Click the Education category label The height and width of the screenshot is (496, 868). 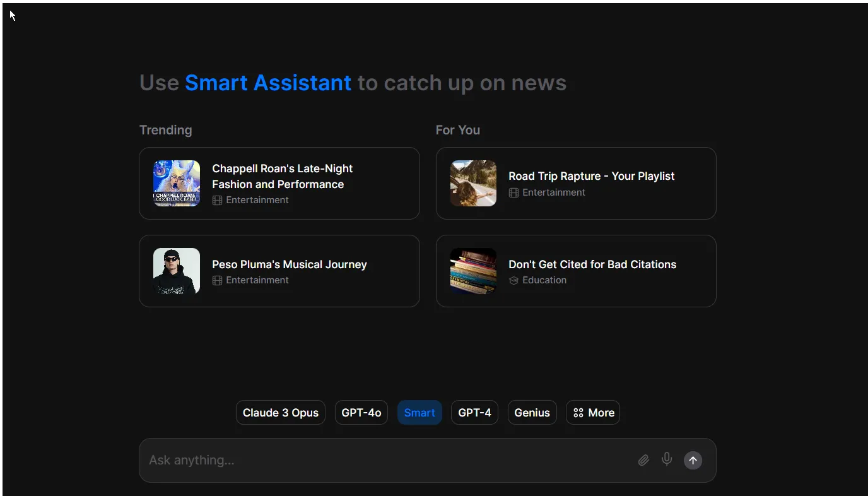(544, 280)
